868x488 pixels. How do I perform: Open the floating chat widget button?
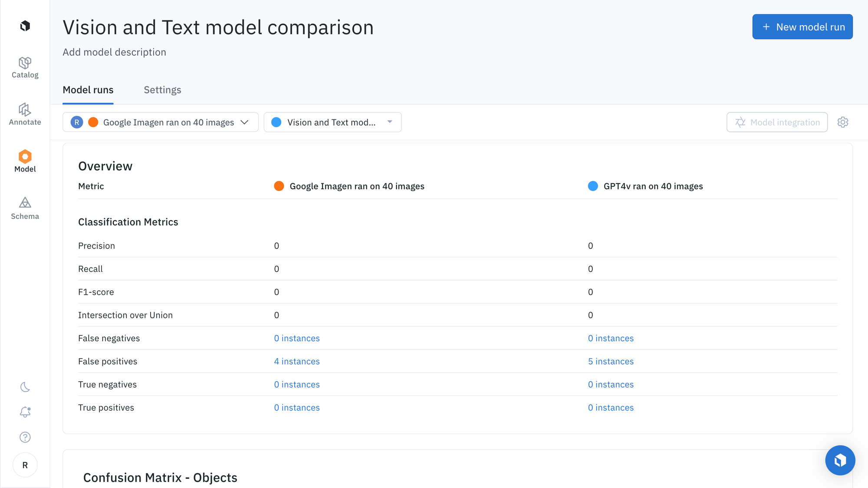(x=840, y=460)
